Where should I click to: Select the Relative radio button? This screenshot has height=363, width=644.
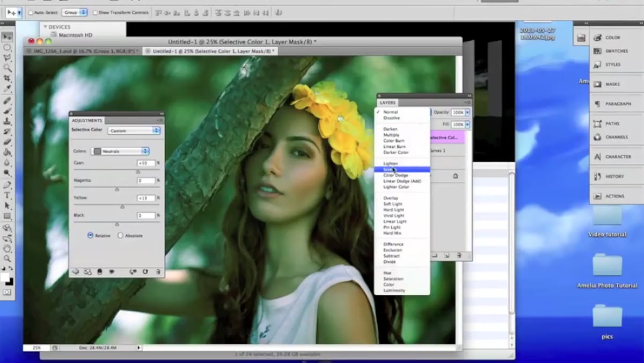tap(90, 235)
